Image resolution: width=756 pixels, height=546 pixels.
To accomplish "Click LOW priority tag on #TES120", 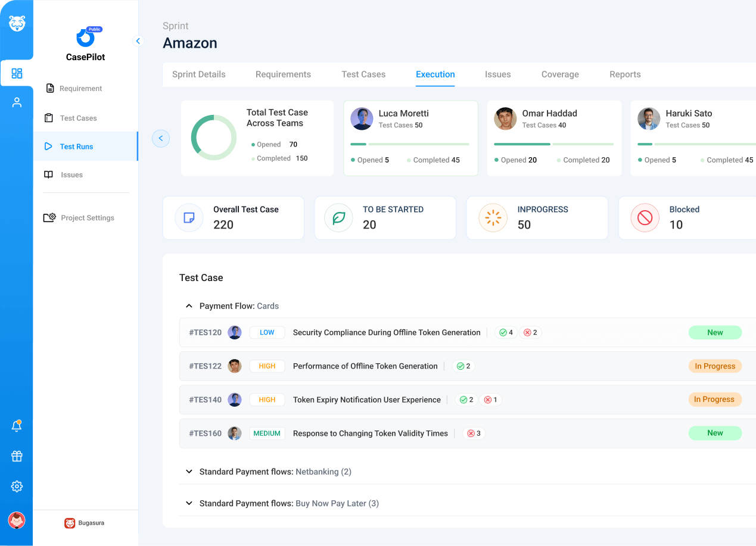I will (x=267, y=332).
